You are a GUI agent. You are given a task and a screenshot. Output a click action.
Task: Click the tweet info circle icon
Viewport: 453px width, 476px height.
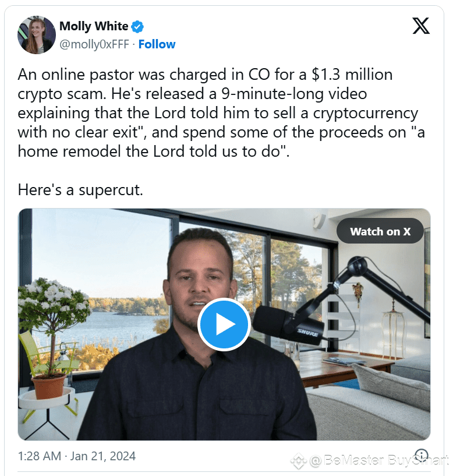coord(422,456)
